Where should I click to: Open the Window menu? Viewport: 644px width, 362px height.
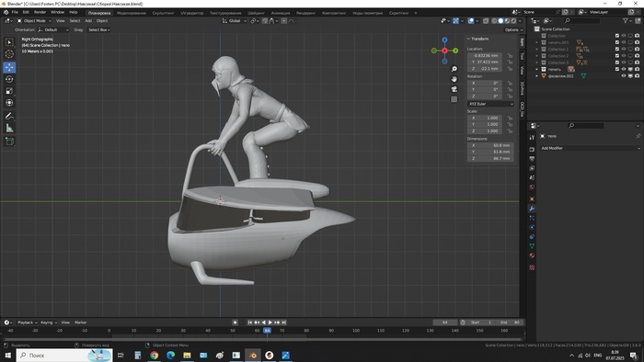click(x=57, y=12)
